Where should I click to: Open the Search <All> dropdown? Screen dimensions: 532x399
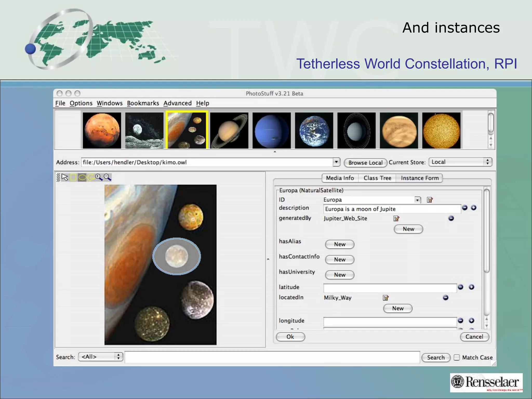(x=101, y=357)
